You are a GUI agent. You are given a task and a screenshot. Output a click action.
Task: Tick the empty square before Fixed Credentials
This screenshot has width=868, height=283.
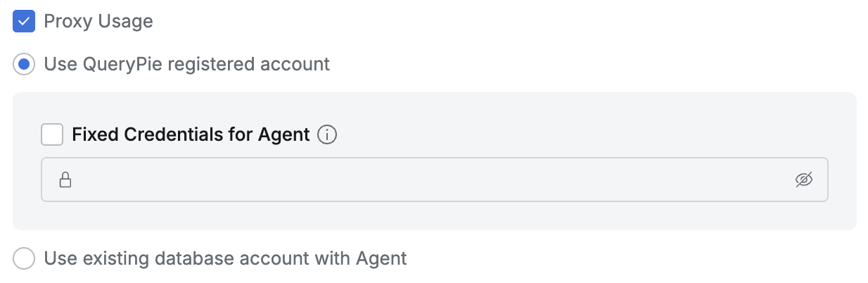[52, 134]
